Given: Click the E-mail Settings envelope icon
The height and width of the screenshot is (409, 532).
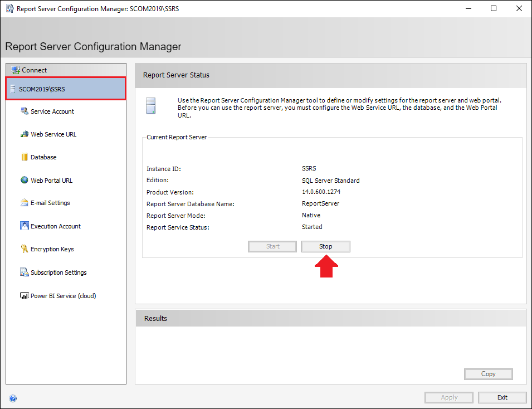Looking at the screenshot, I should [25, 203].
